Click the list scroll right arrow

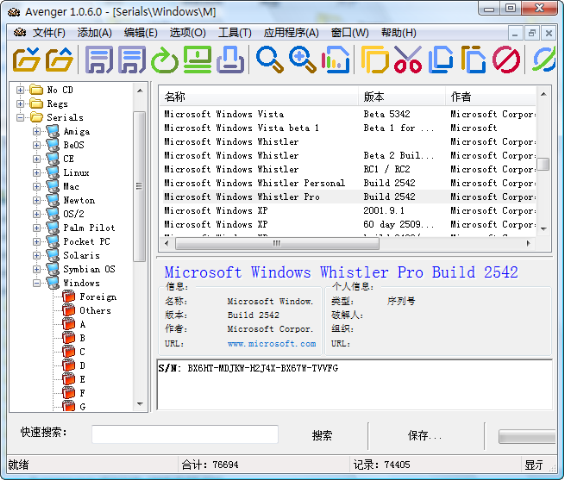click(x=528, y=243)
